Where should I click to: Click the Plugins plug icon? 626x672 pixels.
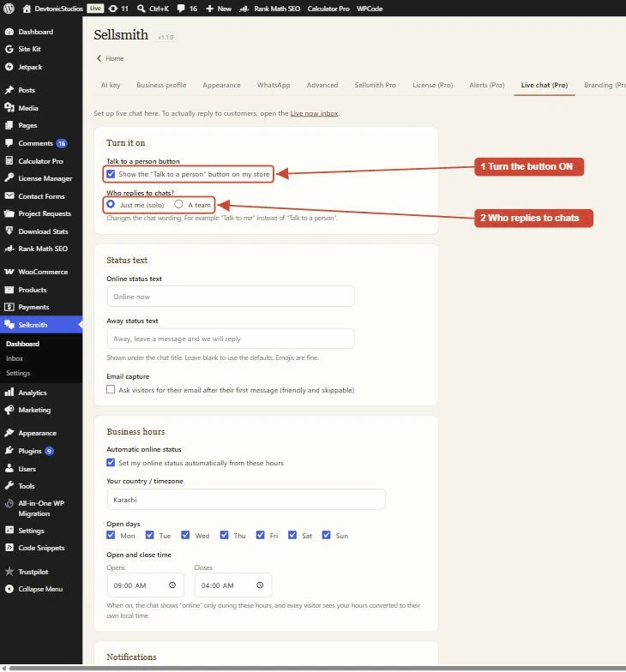pos(9,451)
